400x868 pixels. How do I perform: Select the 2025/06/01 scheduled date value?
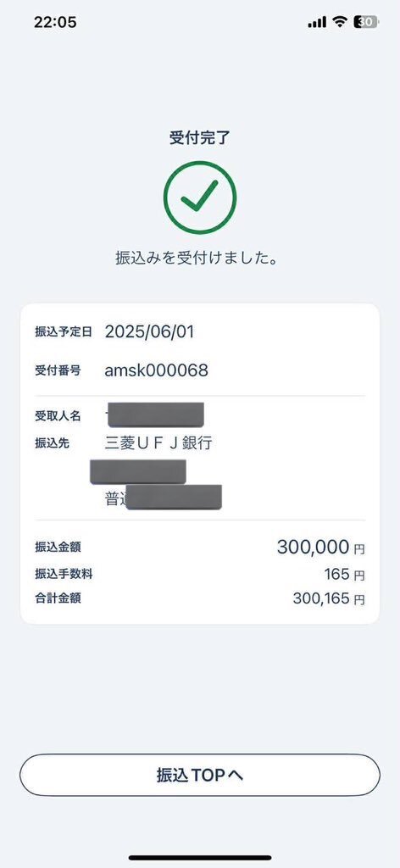[x=149, y=332]
